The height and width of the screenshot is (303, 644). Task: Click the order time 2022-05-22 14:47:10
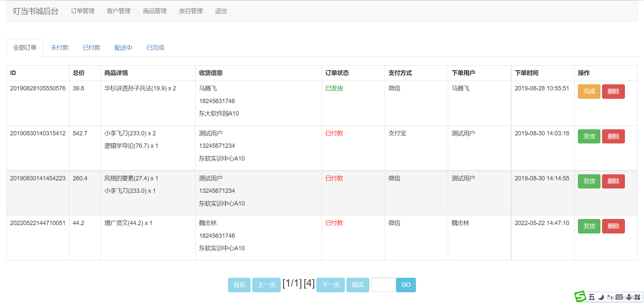[542, 223]
